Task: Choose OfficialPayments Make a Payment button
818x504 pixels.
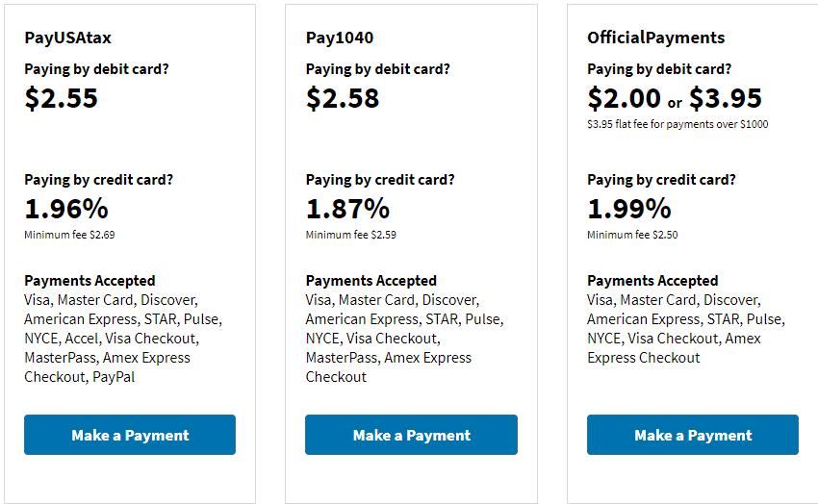Action: point(693,435)
